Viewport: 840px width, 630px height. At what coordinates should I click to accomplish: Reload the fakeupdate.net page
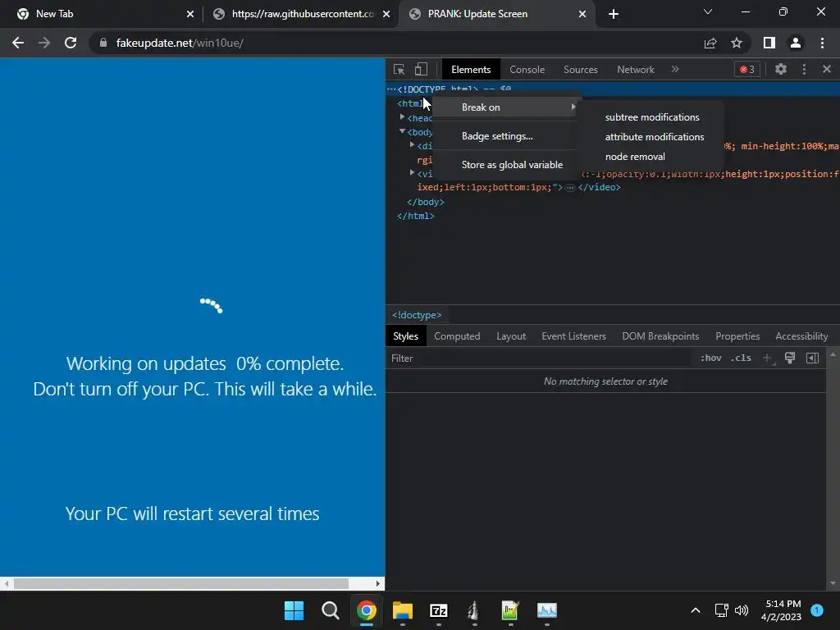(x=71, y=43)
